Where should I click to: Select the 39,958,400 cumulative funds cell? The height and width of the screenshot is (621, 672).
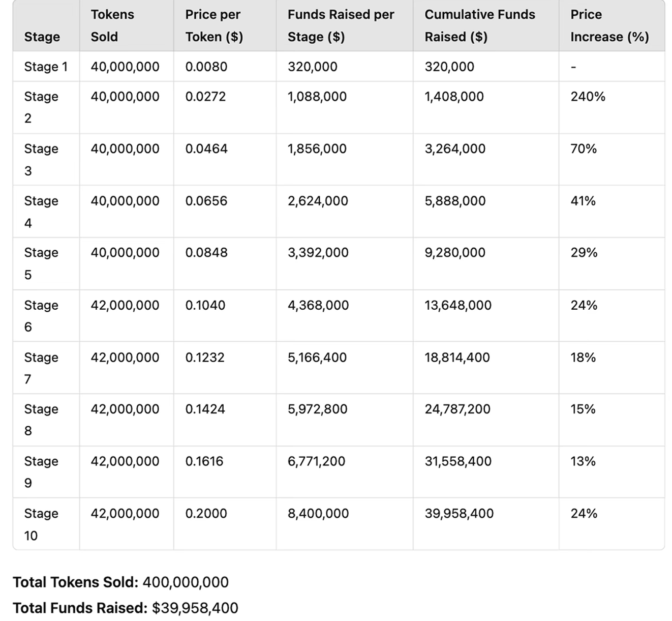tap(459, 513)
